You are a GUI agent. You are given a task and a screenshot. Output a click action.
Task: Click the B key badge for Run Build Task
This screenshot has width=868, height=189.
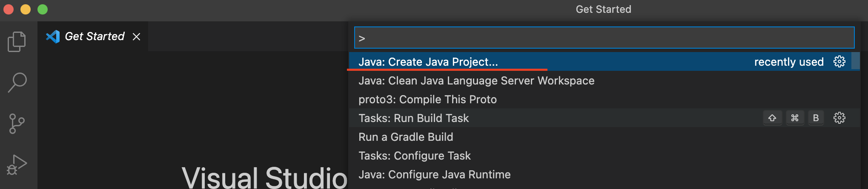[816, 118]
